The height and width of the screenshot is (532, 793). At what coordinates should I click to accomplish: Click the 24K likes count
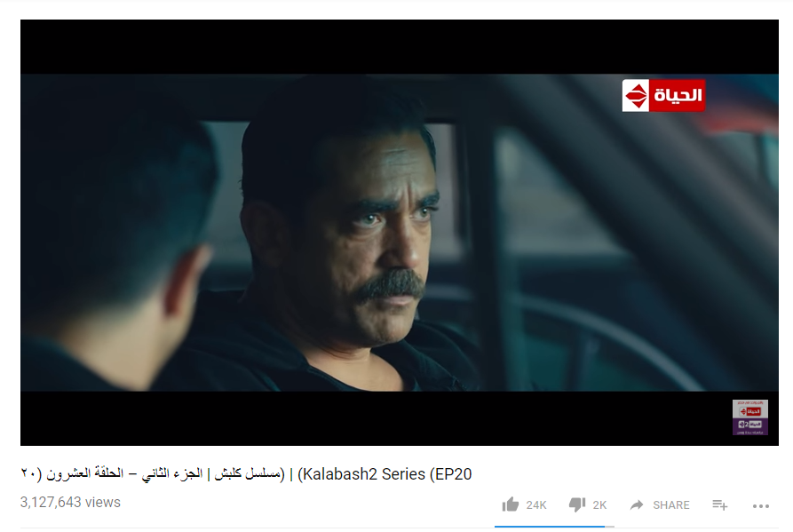tap(536, 504)
